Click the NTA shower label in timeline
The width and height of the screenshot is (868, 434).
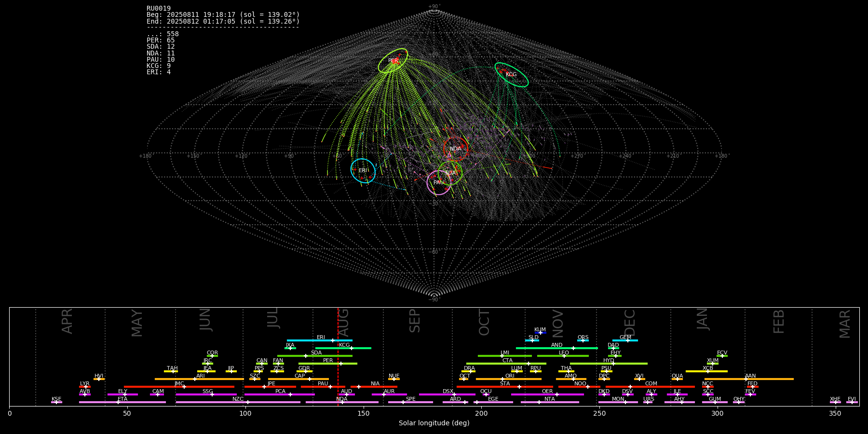coord(549,399)
